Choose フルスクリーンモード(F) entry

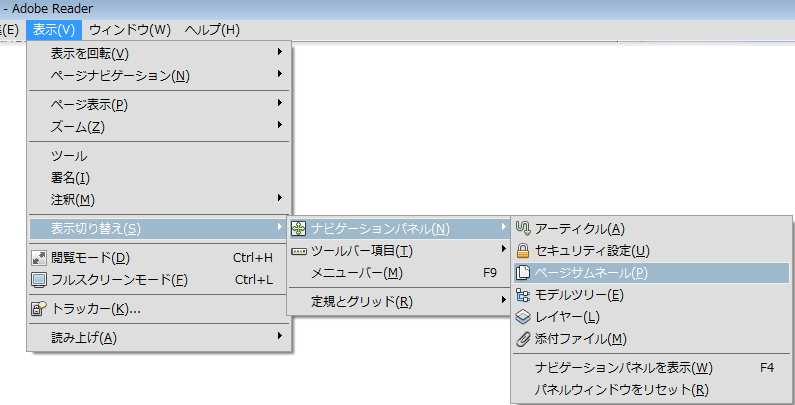[x=159, y=280]
